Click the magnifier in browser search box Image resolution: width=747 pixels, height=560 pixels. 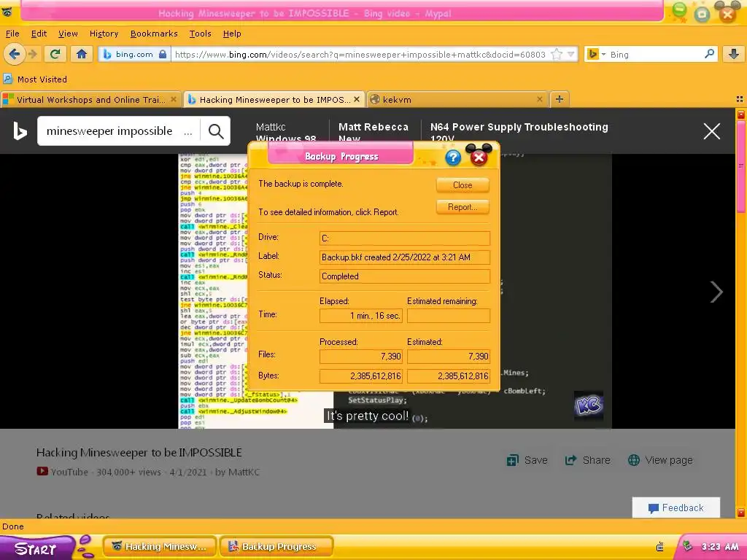pyautogui.click(x=709, y=54)
